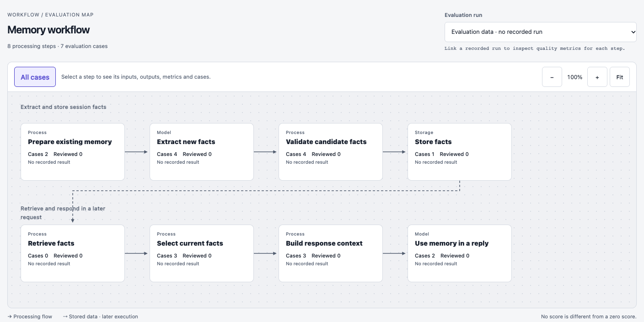Select the Validate candidate facts step
The image size is (644, 322).
[x=331, y=152]
